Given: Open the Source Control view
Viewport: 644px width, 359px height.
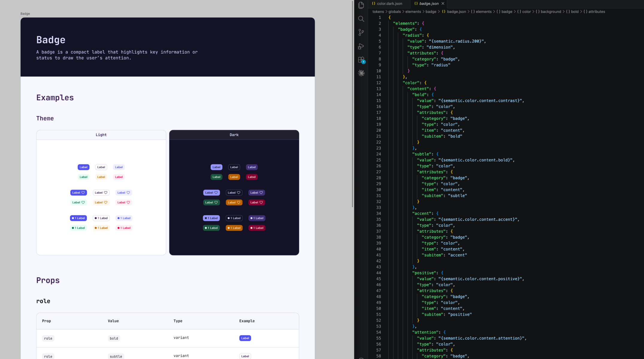Looking at the screenshot, I should [361, 32].
